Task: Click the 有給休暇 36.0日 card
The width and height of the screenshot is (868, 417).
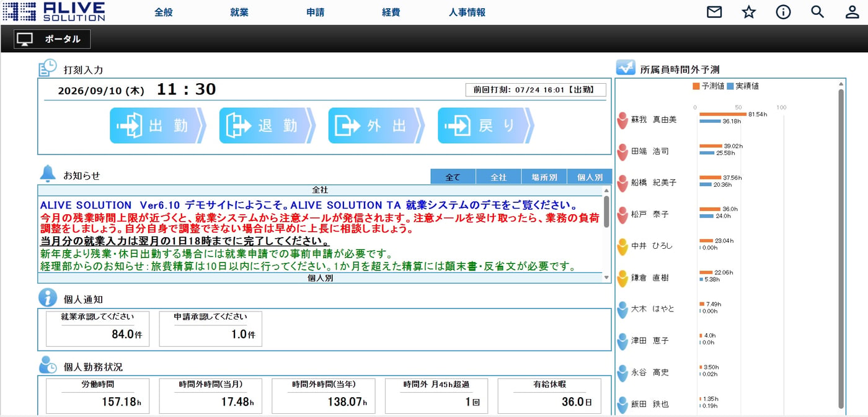Action: 549,396
